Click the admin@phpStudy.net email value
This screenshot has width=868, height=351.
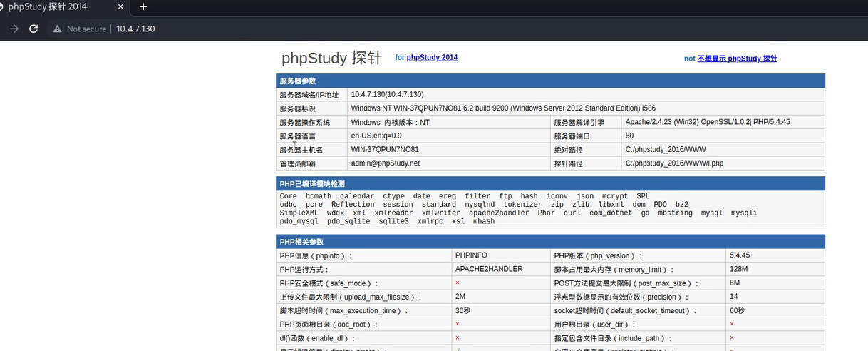click(x=386, y=163)
